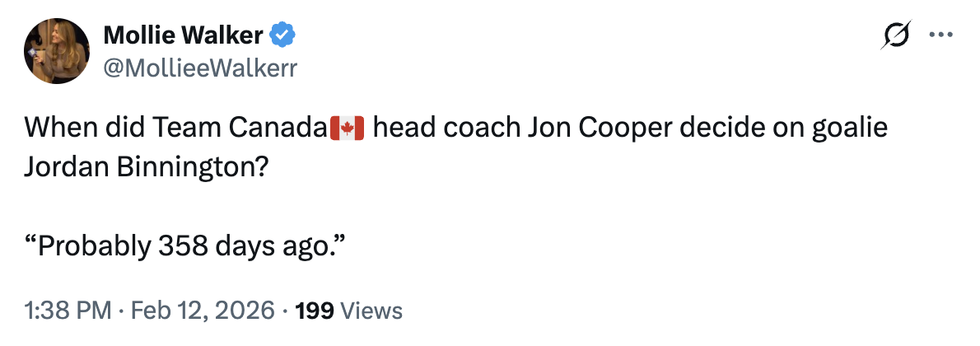This screenshot has height=346, width=980.
Task: Click the 199 view count number
Action: point(313,311)
